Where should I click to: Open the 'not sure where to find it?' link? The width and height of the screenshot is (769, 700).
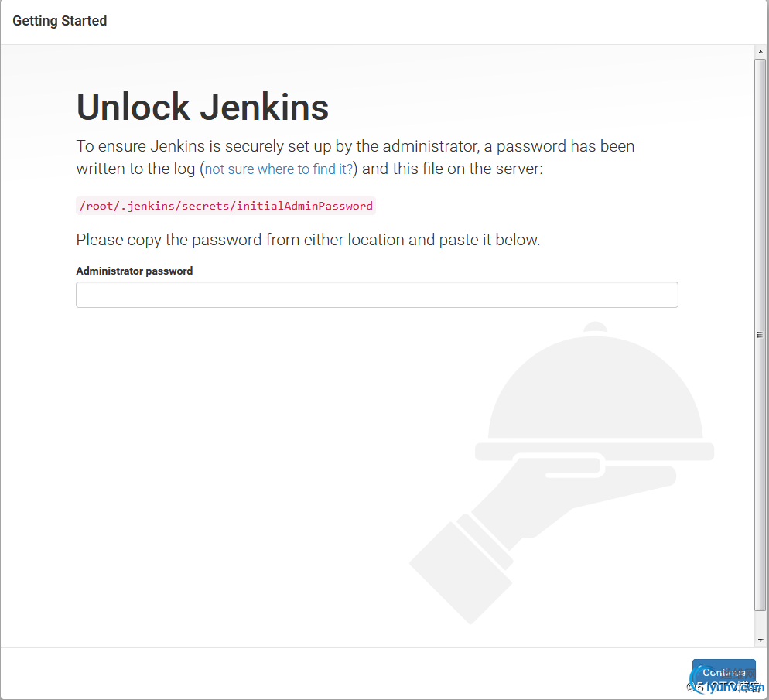point(279,169)
